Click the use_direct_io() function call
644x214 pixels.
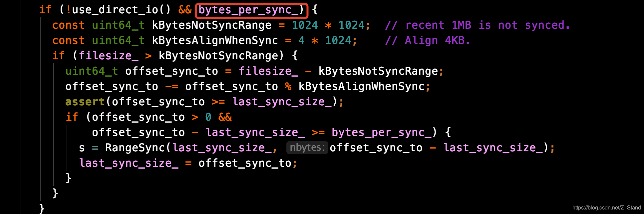coord(121,10)
